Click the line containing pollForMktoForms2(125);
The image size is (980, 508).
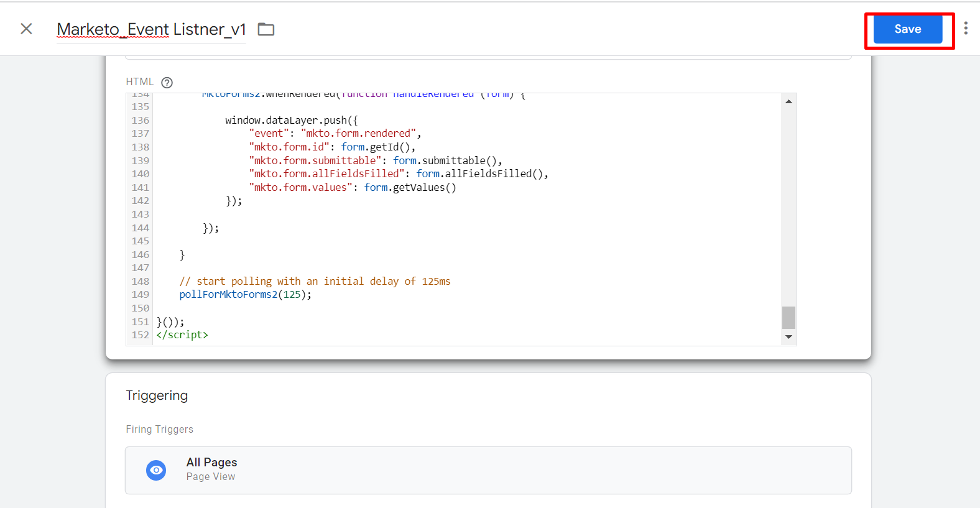[245, 295]
